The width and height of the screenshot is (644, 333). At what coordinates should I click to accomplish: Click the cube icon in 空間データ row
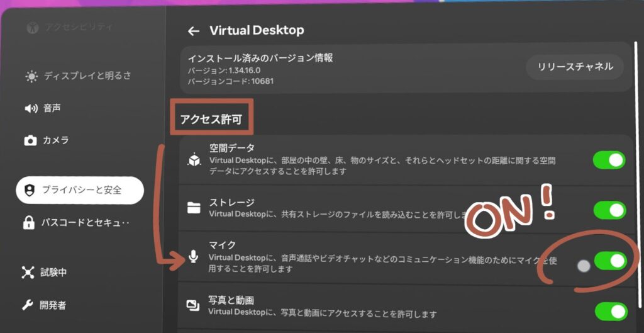point(194,160)
